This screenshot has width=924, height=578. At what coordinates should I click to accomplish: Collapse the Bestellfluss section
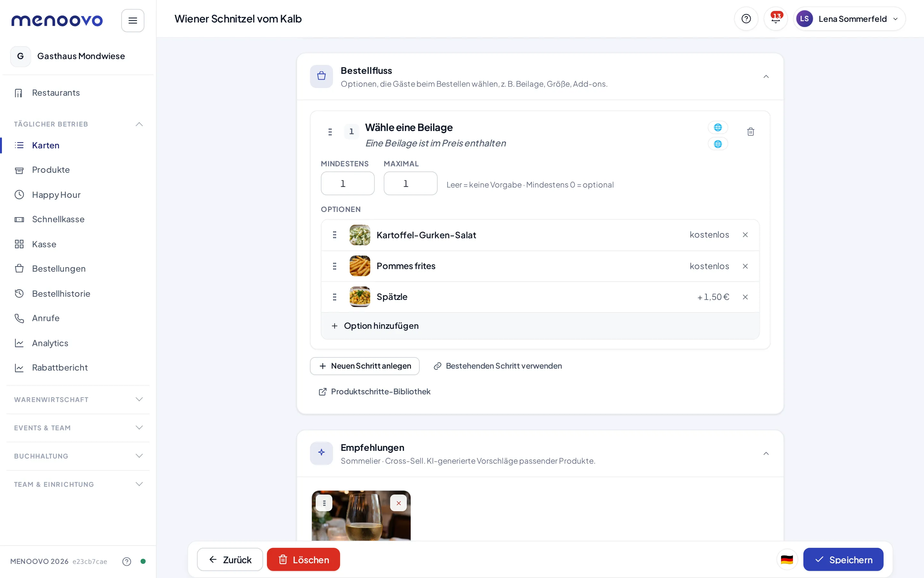pyautogui.click(x=766, y=76)
